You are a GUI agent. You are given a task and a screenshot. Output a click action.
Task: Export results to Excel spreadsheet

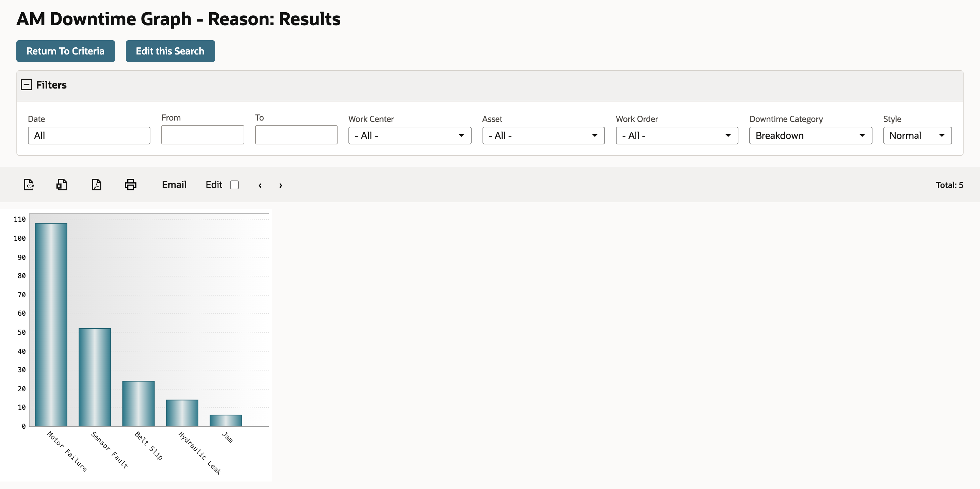pos(62,185)
